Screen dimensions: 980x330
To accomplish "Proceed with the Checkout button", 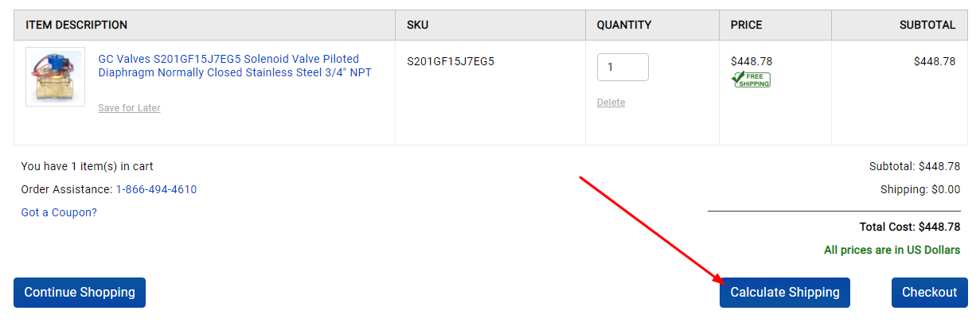I will pyautogui.click(x=929, y=293).
